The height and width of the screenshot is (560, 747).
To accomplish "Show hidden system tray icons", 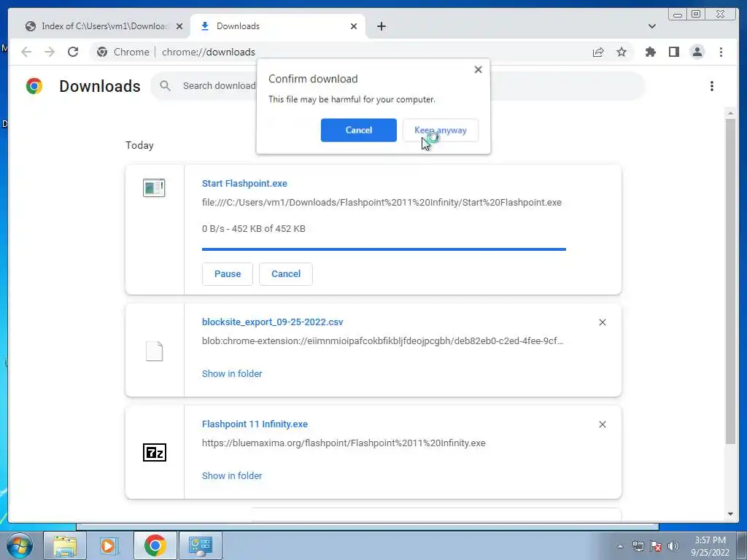I will tap(620, 546).
